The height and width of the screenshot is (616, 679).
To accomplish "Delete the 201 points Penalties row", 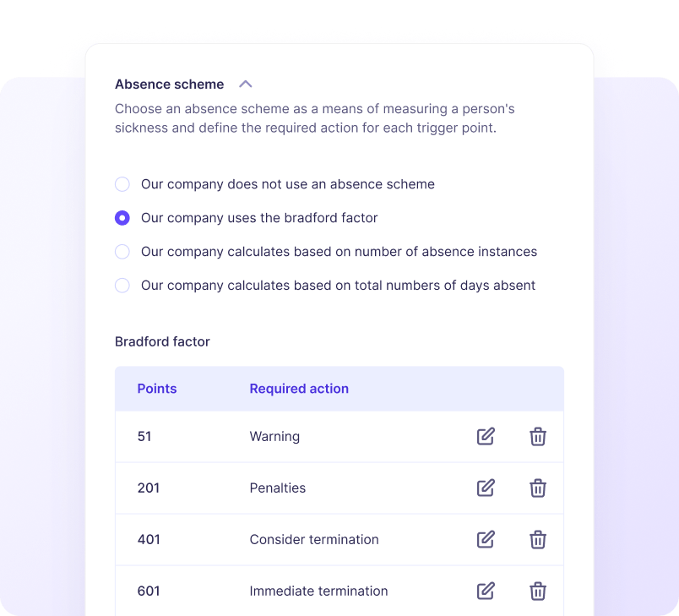I will coord(538,488).
